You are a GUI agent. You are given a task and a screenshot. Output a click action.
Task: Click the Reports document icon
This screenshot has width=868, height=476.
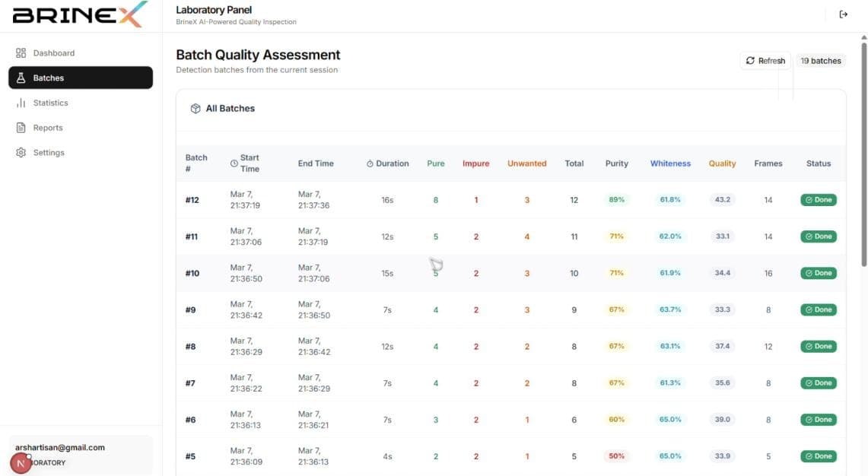pyautogui.click(x=21, y=128)
